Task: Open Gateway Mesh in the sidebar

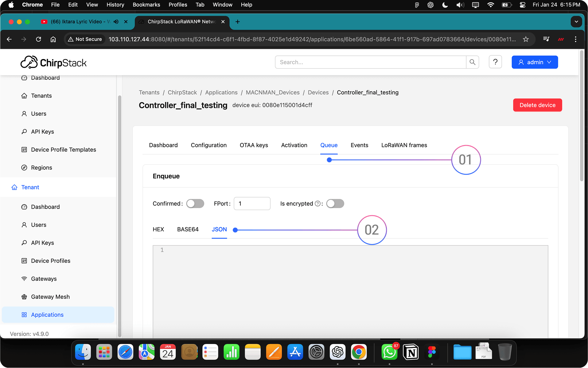Action: tap(50, 297)
